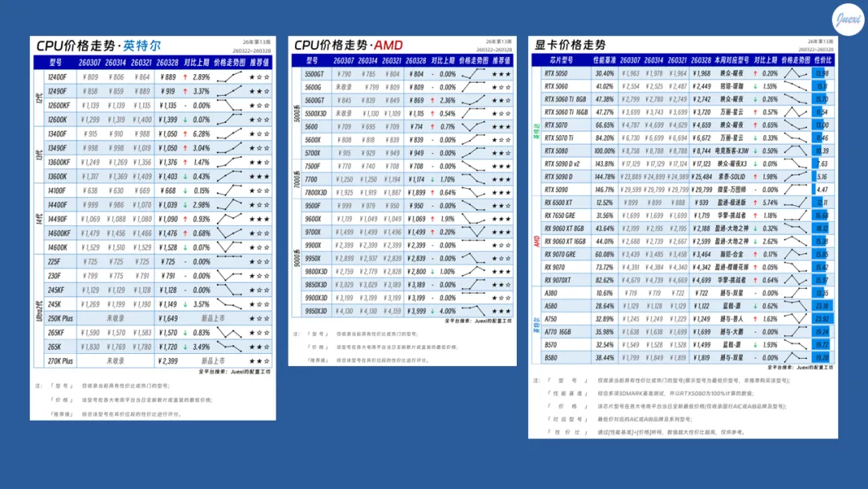Click the ¥25,484 price in RTX 5090 D row
This screenshot has height=489, width=868.
point(701,177)
